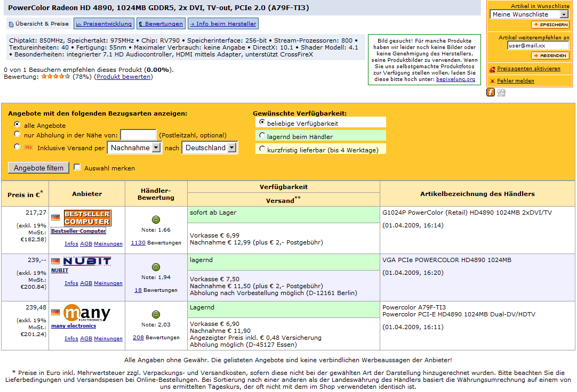
Task: Click the price 217,27
Action: pyautogui.click(x=36, y=213)
